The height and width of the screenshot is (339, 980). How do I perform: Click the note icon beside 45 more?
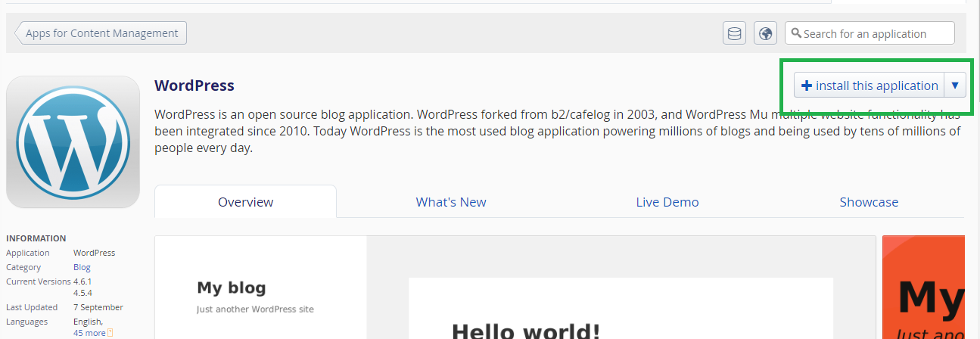click(x=110, y=333)
